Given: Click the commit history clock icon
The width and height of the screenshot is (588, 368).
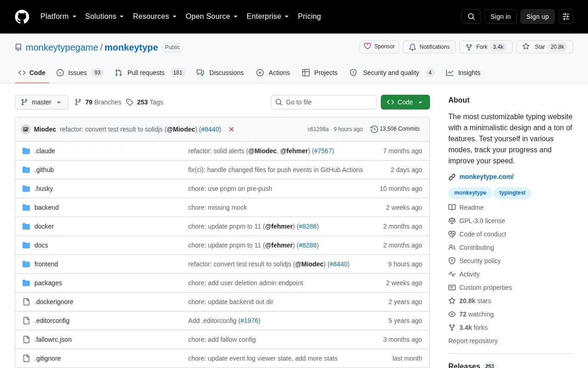Looking at the screenshot, I should 374,129.
